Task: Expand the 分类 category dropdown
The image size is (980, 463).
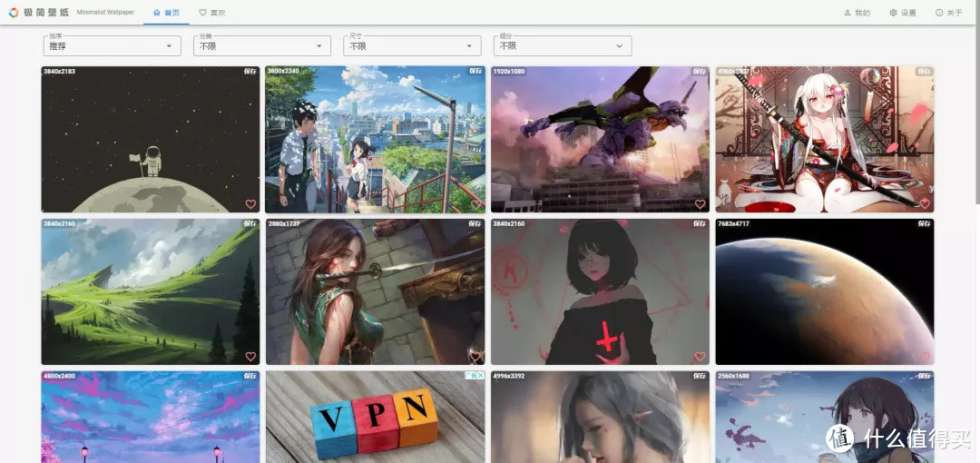Action: coord(262,45)
